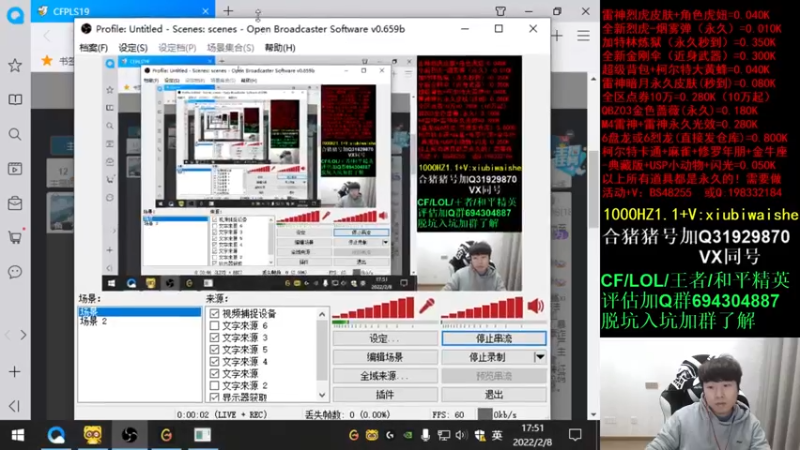The height and width of the screenshot is (450, 800).
Task: Adjust the desktop audio volume bar in OBS
Action: pyautogui.click(x=482, y=308)
